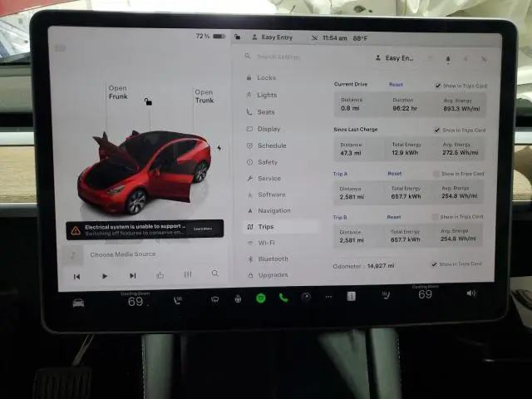Skip to next track

[133, 275]
